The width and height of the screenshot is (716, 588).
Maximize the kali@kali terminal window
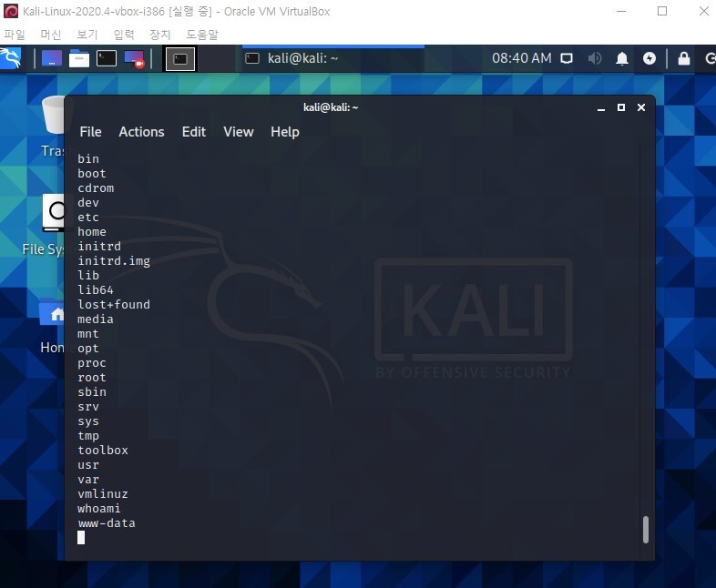[621, 107]
